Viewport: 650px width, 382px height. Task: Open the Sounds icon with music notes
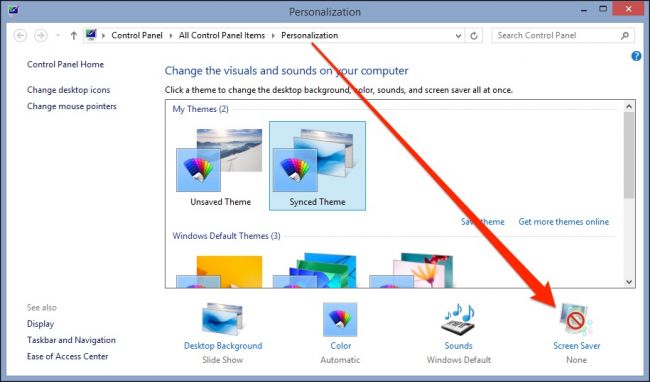pos(458,319)
